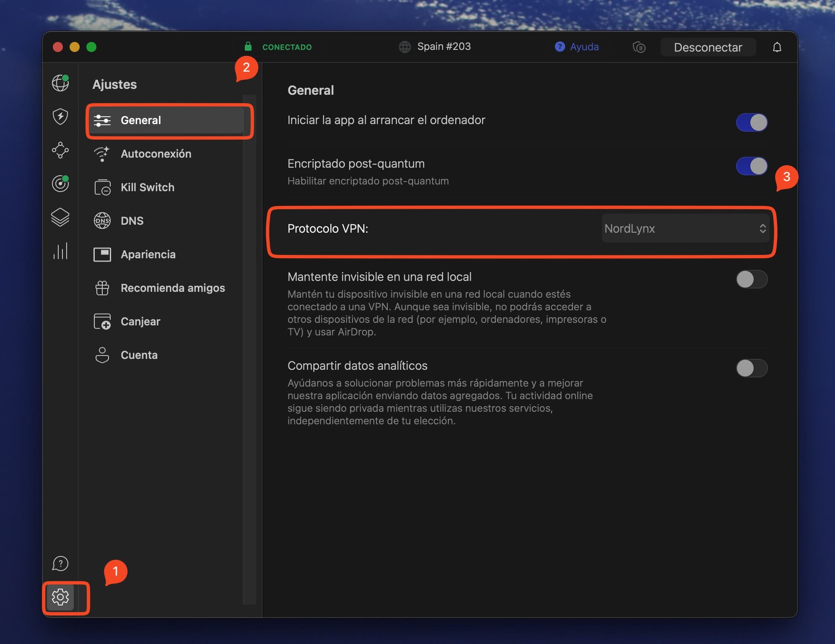
Task: Click the Desconectar button
Action: (x=708, y=47)
